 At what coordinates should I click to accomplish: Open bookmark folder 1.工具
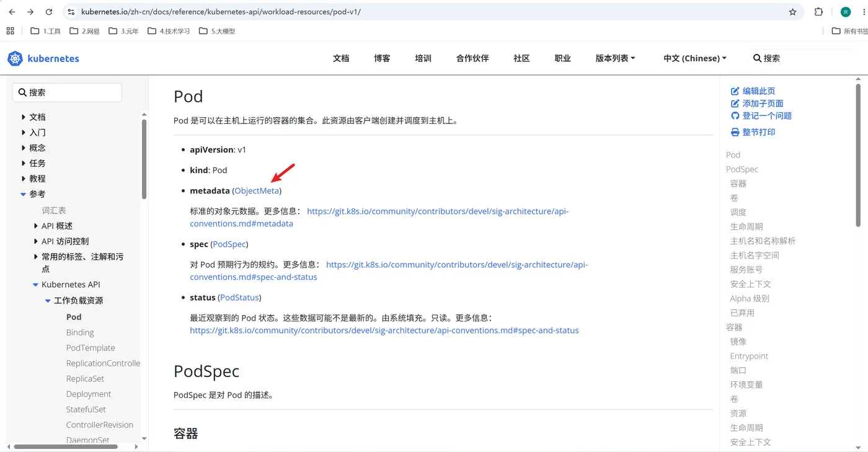coord(46,31)
